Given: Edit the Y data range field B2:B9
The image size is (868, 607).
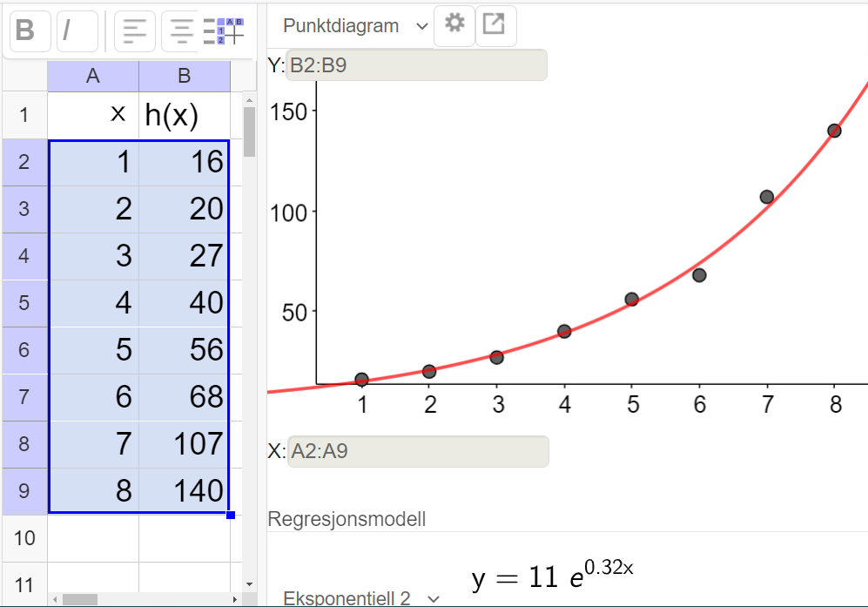Looking at the screenshot, I should (416, 64).
